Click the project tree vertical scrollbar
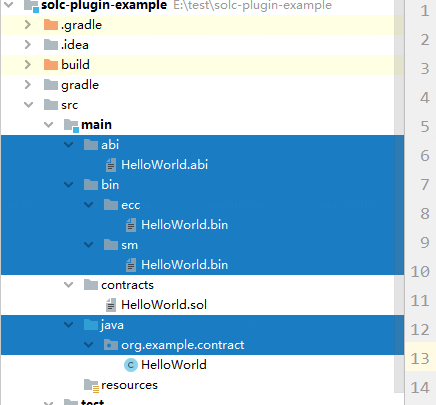 pos(399,197)
